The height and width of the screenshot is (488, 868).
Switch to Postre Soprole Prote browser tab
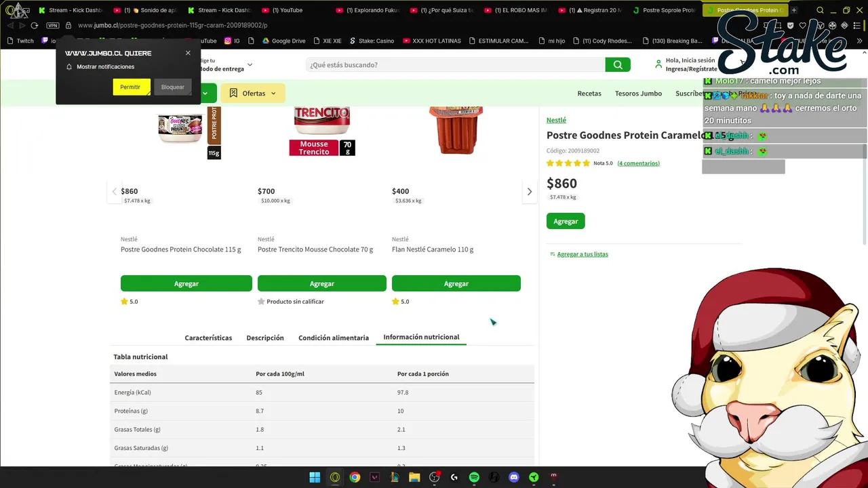(x=663, y=10)
